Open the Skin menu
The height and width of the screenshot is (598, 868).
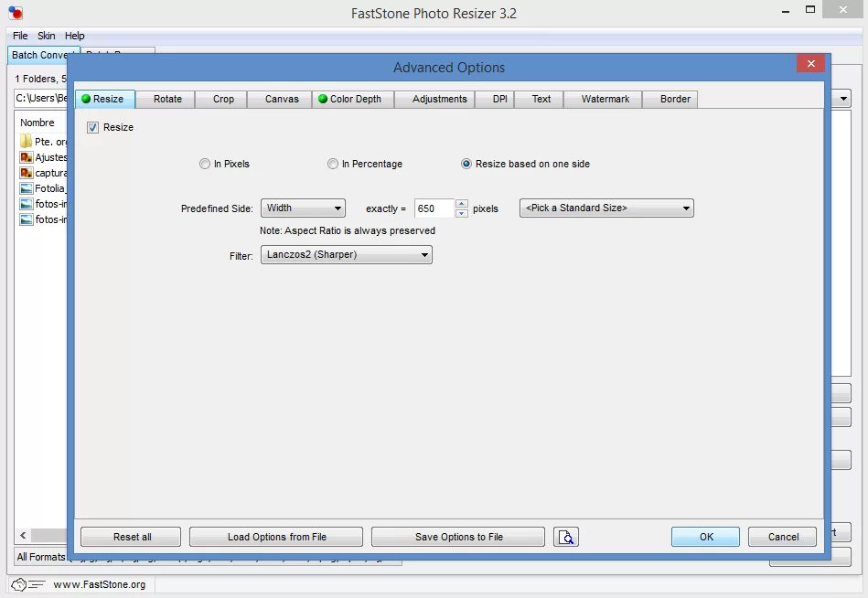pos(46,36)
